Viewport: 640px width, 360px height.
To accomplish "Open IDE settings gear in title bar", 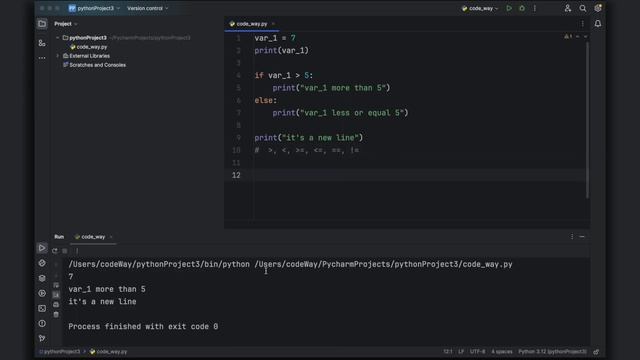I will click(x=598, y=8).
